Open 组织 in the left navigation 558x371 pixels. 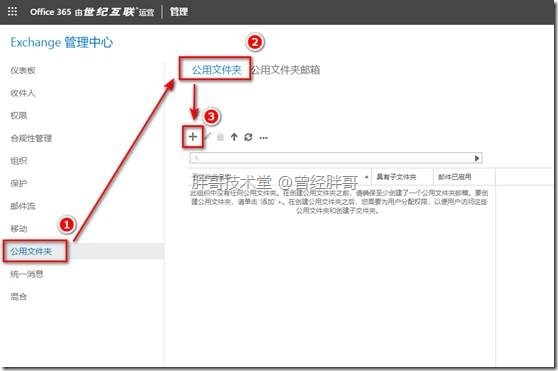click(x=19, y=161)
